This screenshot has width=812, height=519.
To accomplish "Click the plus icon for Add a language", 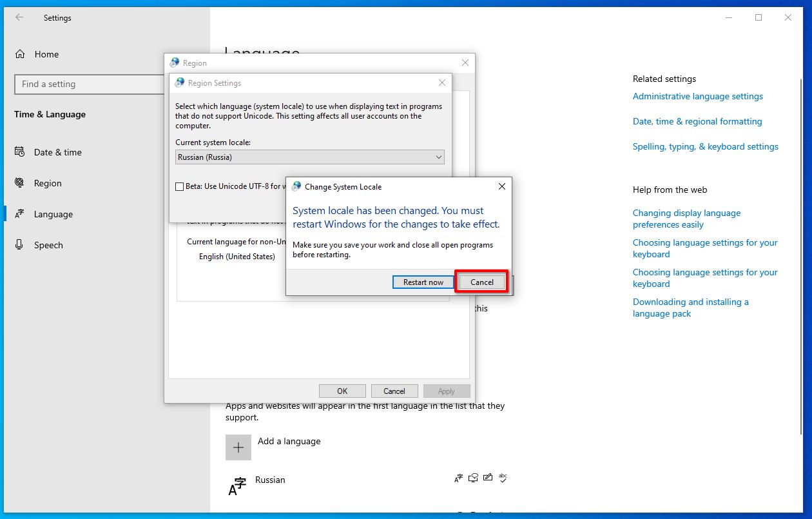I will pyautogui.click(x=238, y=447).
